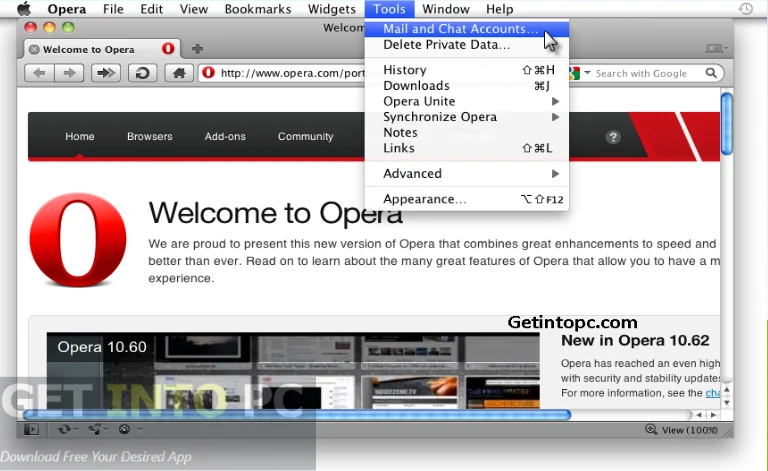
Task: Add a new tab with plus button
Action: (197, 49)
